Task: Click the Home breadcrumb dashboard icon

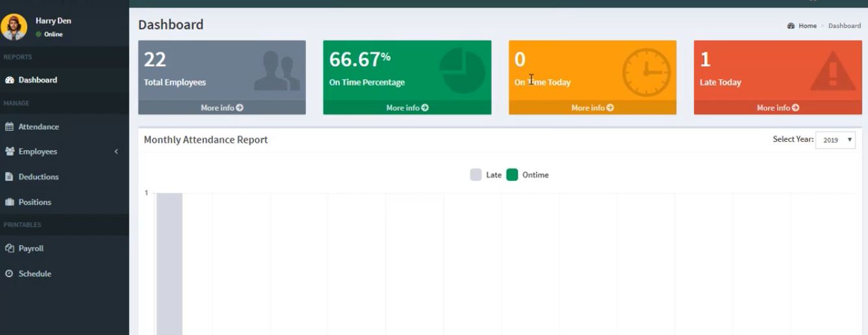Action: point(791,26)
